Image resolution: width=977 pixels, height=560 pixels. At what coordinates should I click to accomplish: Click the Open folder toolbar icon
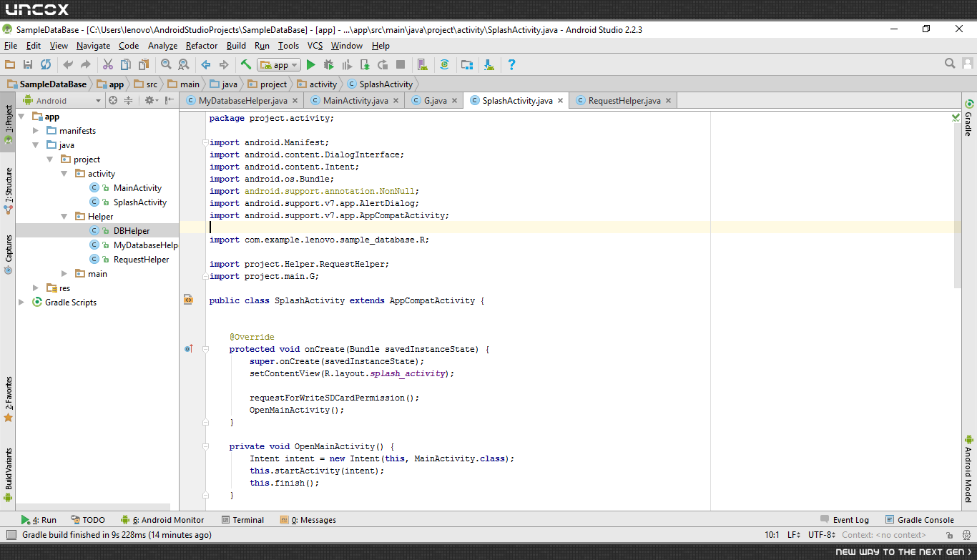coord(10,64)
